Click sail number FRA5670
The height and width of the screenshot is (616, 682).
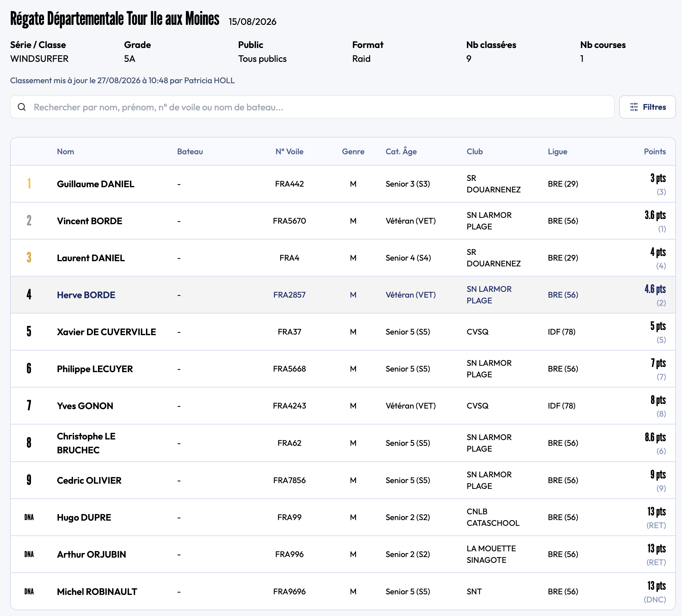(289, 220)
